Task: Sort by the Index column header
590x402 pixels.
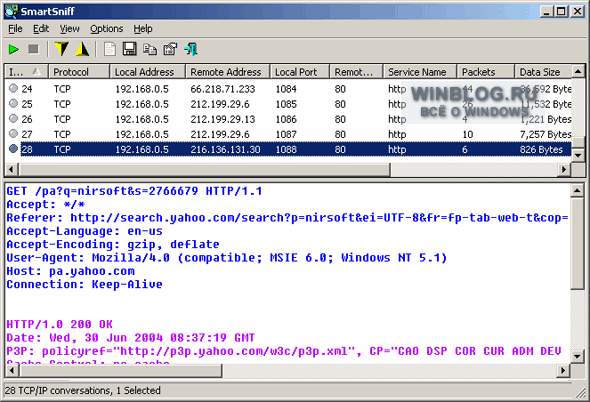Action: tap(26, 72)
